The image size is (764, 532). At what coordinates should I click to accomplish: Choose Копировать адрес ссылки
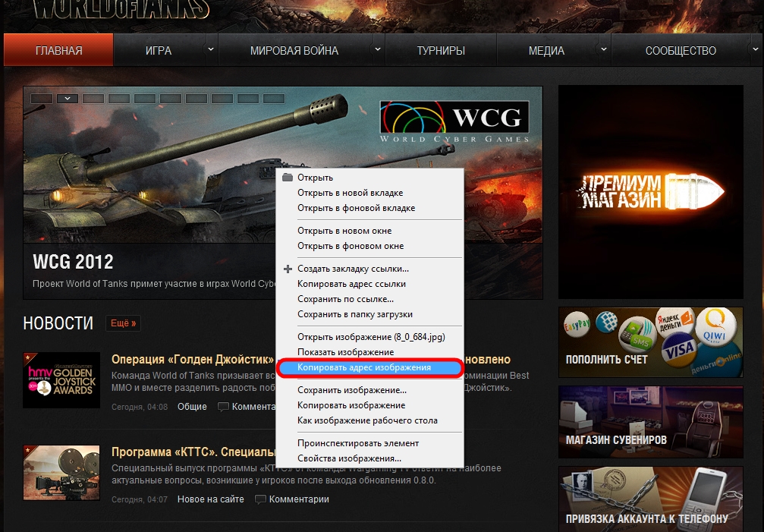tap(369, 284)
